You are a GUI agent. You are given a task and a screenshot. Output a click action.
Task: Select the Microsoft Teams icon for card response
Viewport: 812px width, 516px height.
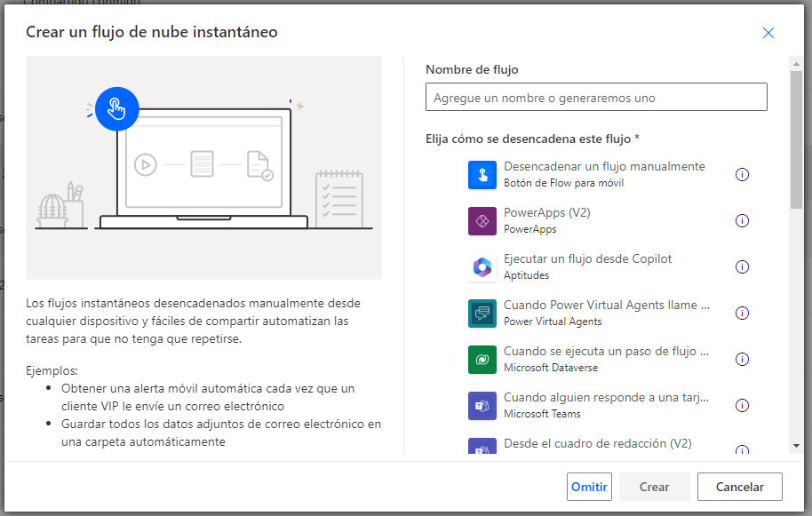click(x=482, y=405)
